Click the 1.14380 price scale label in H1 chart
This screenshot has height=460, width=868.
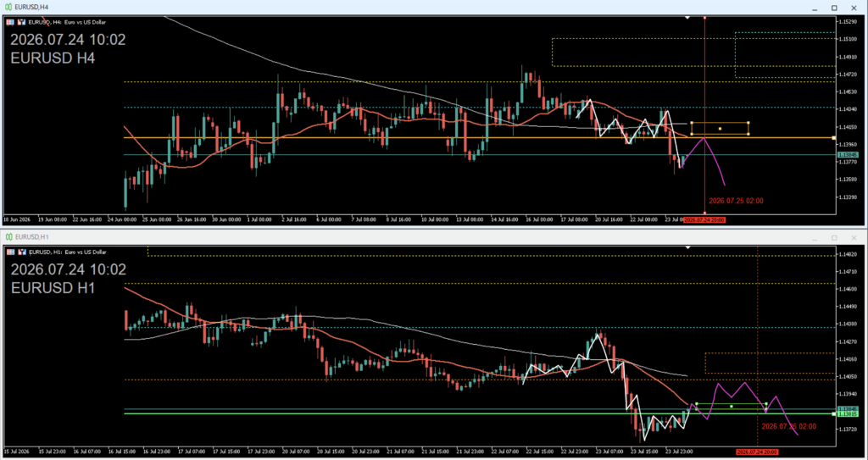(x=846, y=324)
